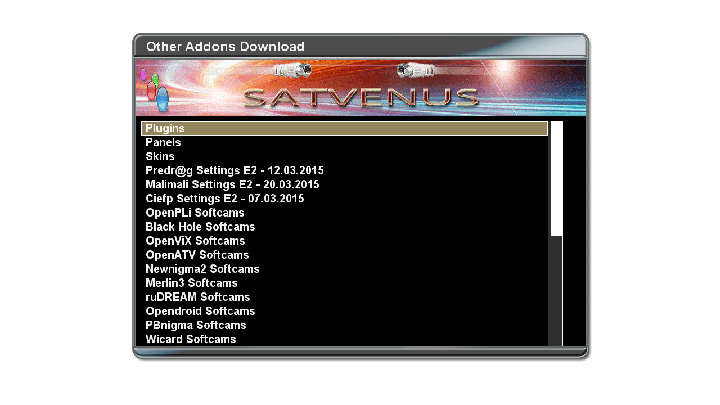Screen dimensions: 720x405
Task: Open OpenATV Softcams entry
Action: [344, 255]
